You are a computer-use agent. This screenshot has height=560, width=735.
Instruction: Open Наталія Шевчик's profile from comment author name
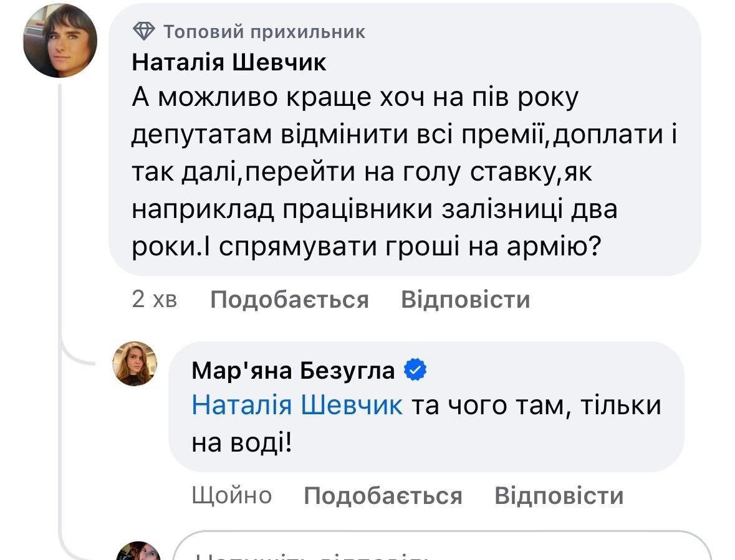(229, 62)
